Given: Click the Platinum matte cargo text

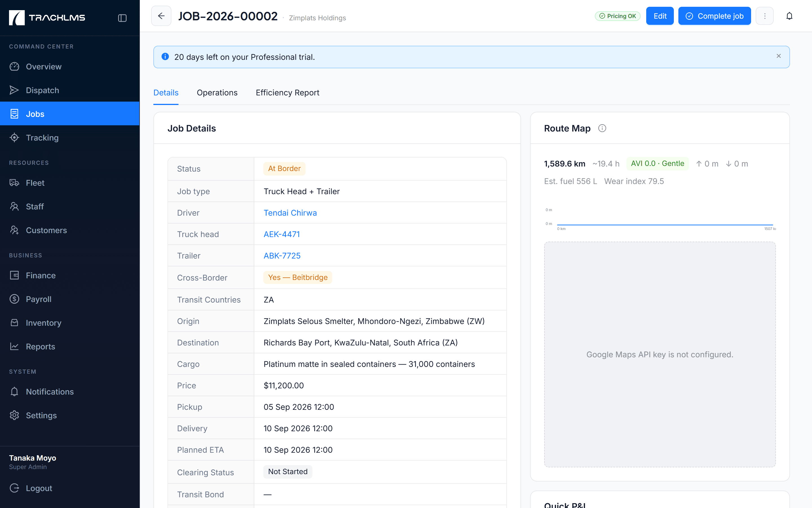Looking at the screenshot, I should (369, 364).
